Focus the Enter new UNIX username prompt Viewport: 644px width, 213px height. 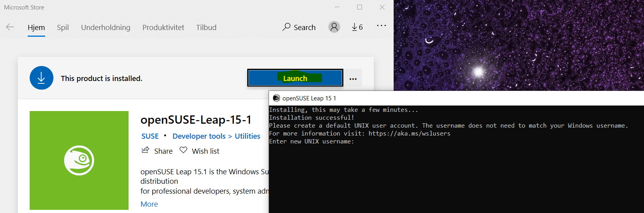pyautogui.click(x=312, y=141)
